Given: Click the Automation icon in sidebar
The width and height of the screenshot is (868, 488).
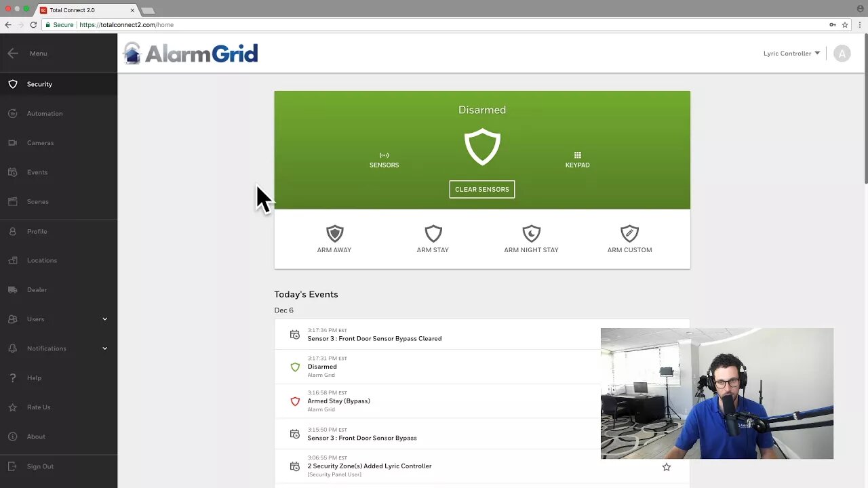Looking at the screenshot, I should coord(13,114).
